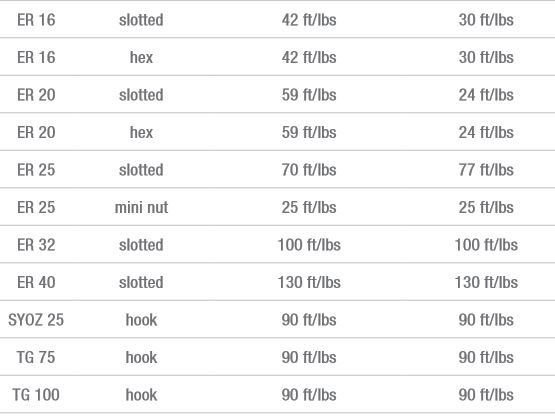Select the mini nut type cell

(141, 207)
